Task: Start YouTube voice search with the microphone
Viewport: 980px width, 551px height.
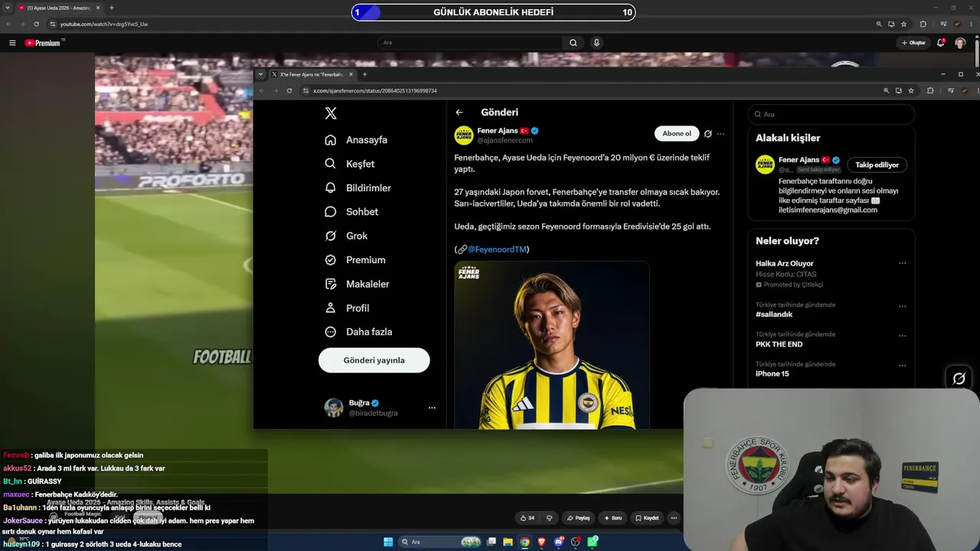Action: tap(596, 43)
